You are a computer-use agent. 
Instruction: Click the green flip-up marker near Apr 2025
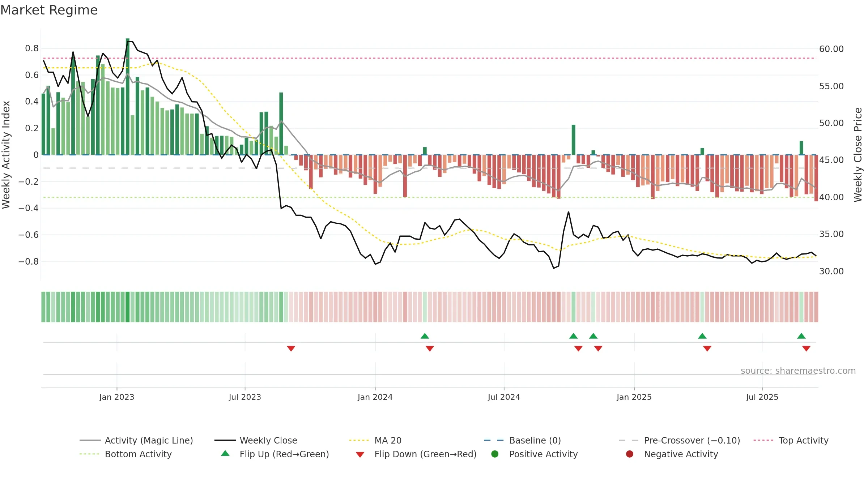click(702, 336)
